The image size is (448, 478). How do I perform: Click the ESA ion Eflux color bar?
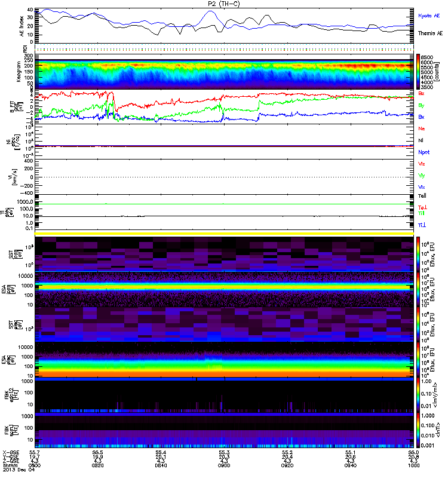[x=418, y=289]
